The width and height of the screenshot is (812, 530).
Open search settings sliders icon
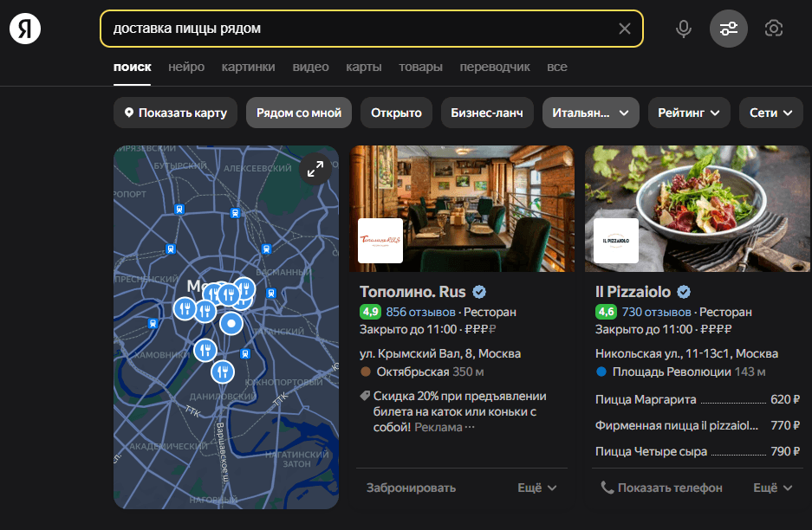click(729, 29)
